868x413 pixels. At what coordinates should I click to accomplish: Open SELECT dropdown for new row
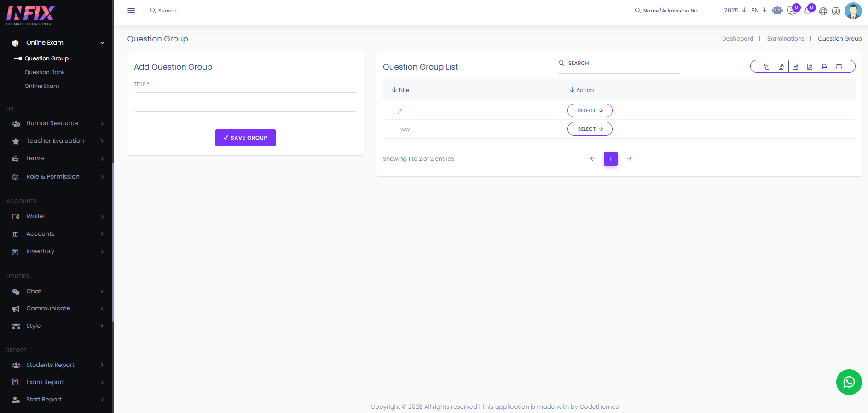tap(590, 129)
